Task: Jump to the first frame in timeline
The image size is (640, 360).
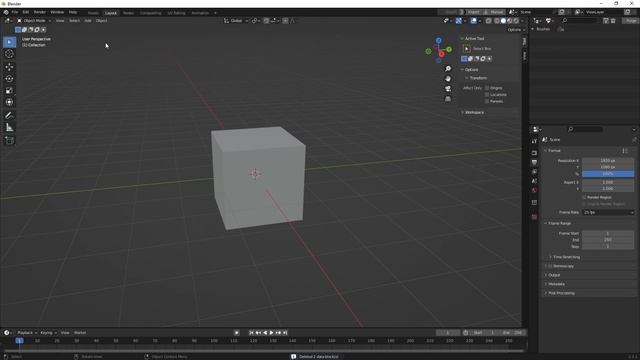Action: (251, 333)
